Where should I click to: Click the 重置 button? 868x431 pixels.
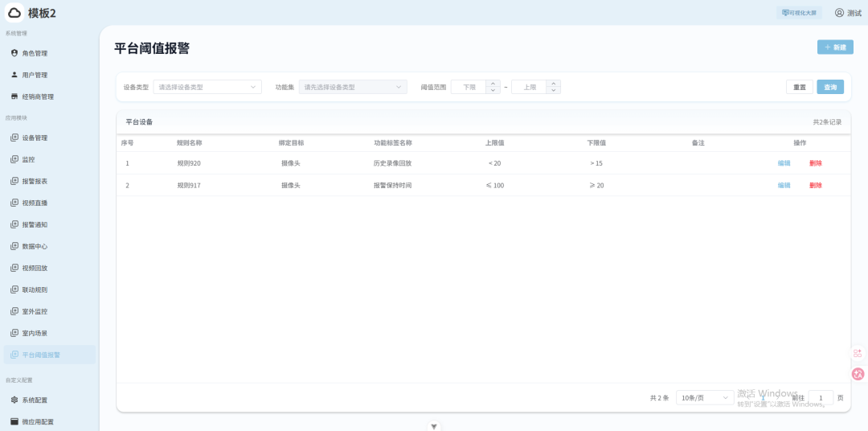click(800, 87)
